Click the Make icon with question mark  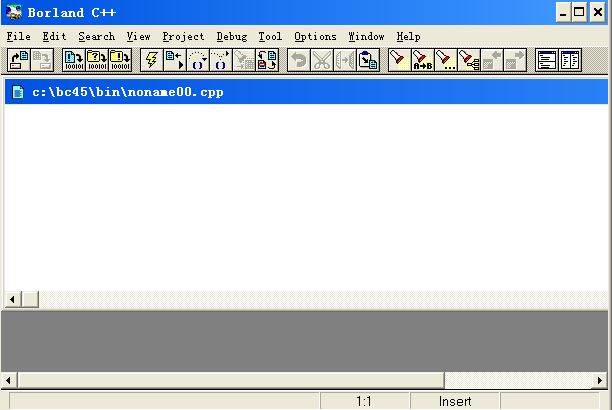pos(97,60)
